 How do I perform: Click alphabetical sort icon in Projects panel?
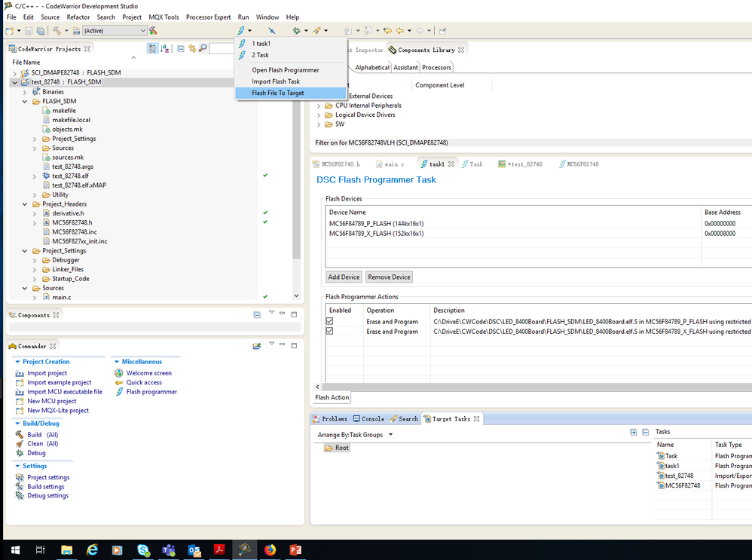pyautogui.click(x=164, y=48)
